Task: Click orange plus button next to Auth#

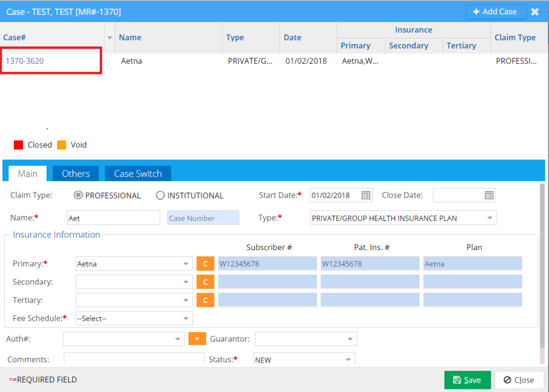Action: (197, 339)
